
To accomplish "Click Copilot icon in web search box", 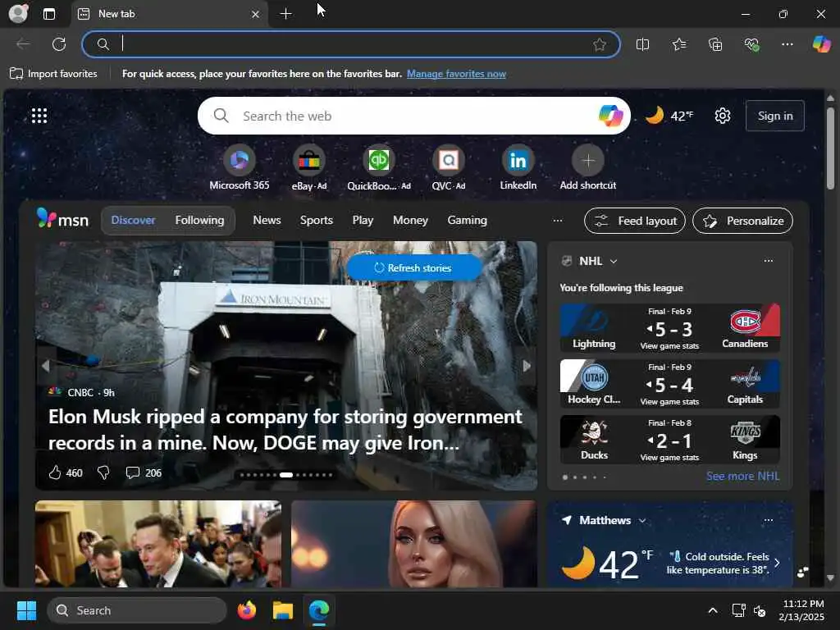I will pos(610,115).
